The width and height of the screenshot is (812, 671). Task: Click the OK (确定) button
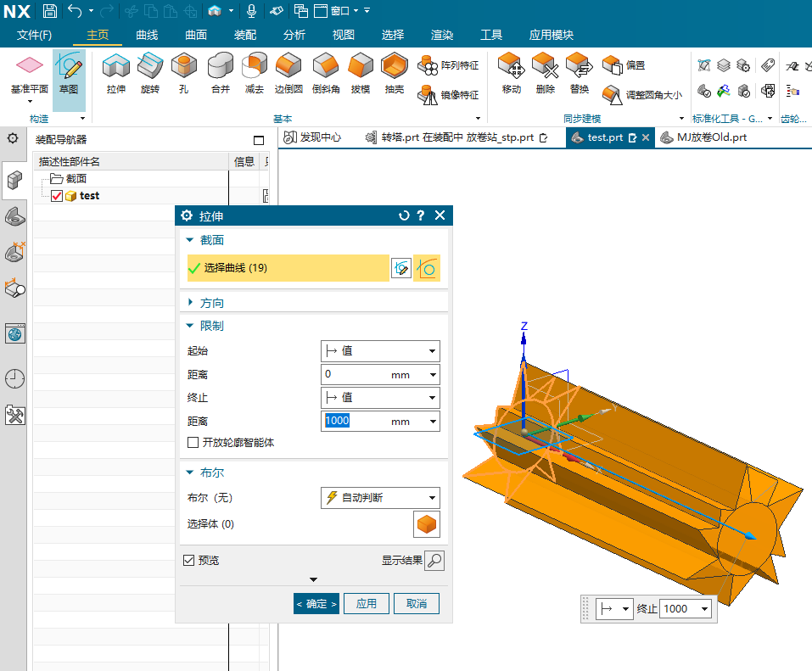click(316, 604)
